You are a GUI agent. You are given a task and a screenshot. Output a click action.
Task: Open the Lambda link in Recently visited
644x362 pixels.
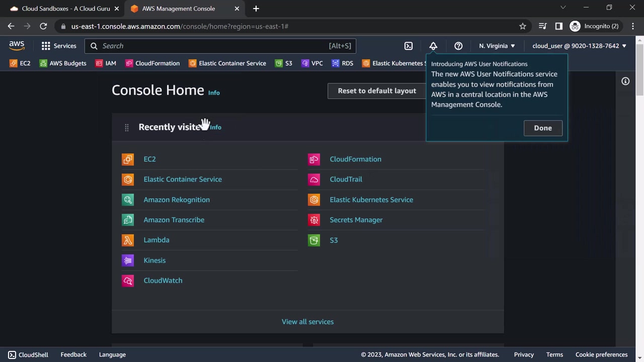point(156,240)
